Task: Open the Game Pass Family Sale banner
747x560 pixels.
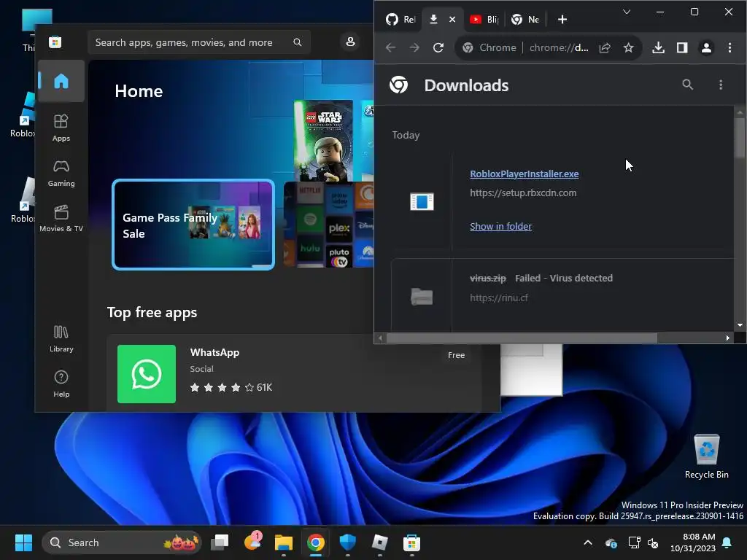Action: tap(193, 225)
